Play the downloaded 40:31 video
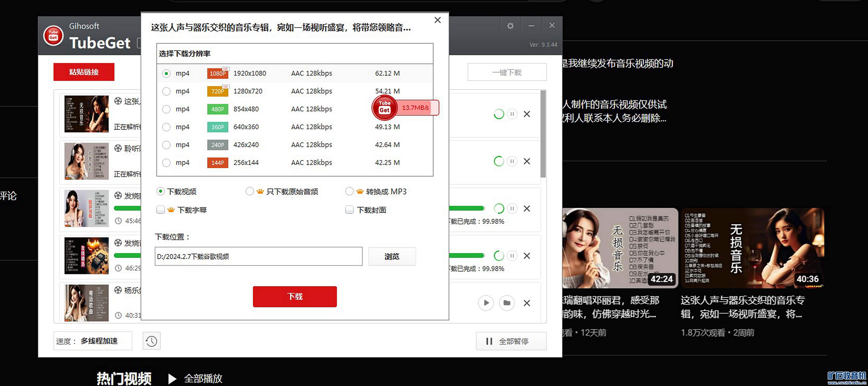The image size is (868, 386). pos(486,303)
